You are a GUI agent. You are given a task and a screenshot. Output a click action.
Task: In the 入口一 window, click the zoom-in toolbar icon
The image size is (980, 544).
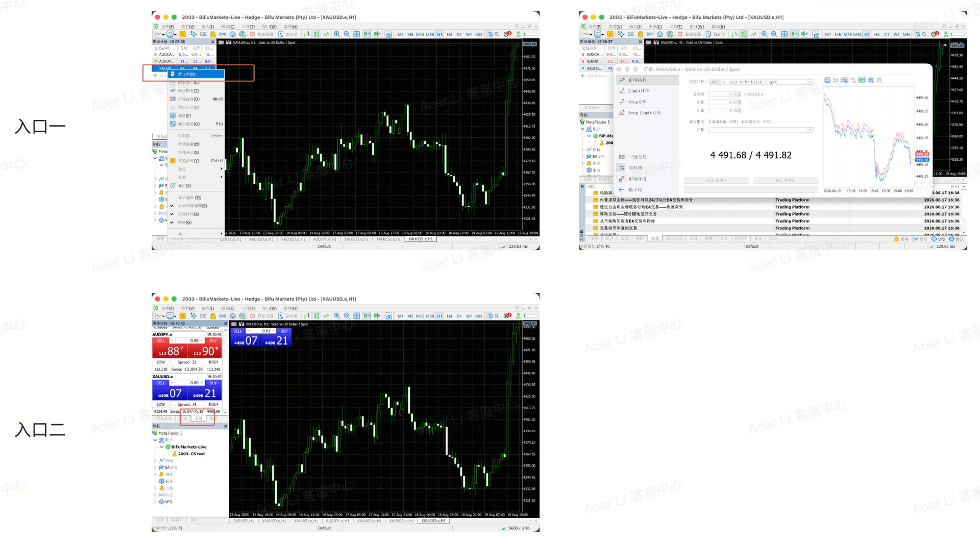coord(337,34)
